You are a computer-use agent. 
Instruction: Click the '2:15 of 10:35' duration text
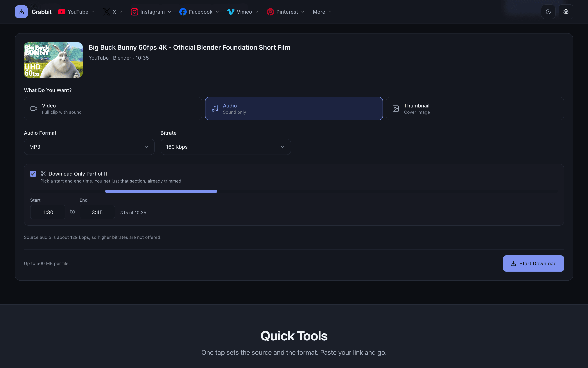pos(133,213)
